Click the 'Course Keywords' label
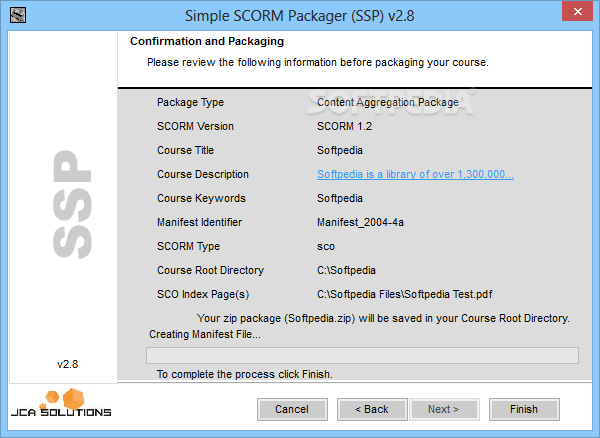The height and width of the screenshot is (438, 600). coord(201,199)
